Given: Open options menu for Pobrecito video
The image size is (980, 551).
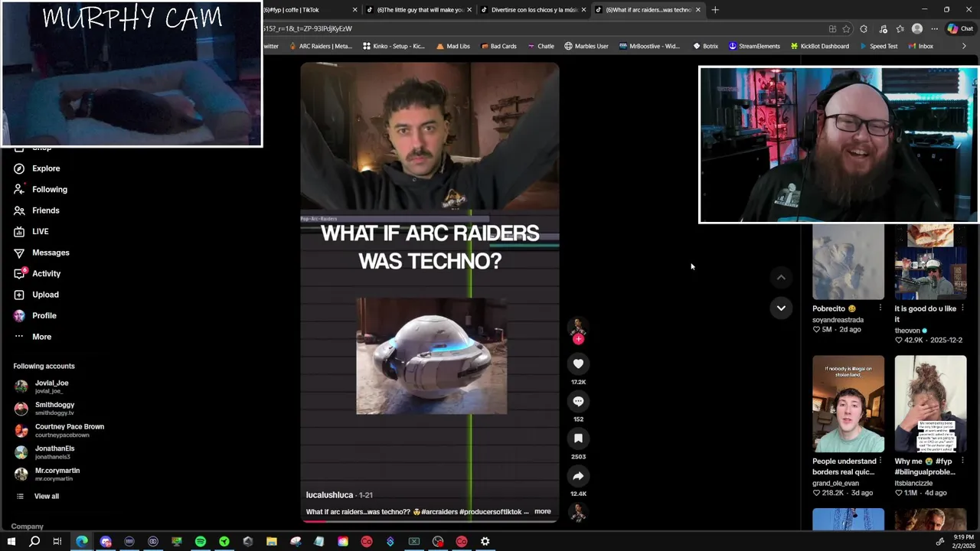Looking at the screenshot, I should tap(880, 308).
